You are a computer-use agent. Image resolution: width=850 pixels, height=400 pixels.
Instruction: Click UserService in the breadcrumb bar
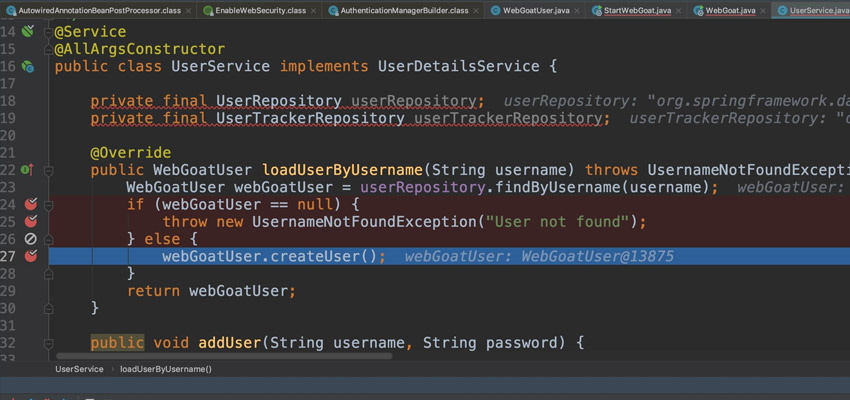click(x=79, y=369)
